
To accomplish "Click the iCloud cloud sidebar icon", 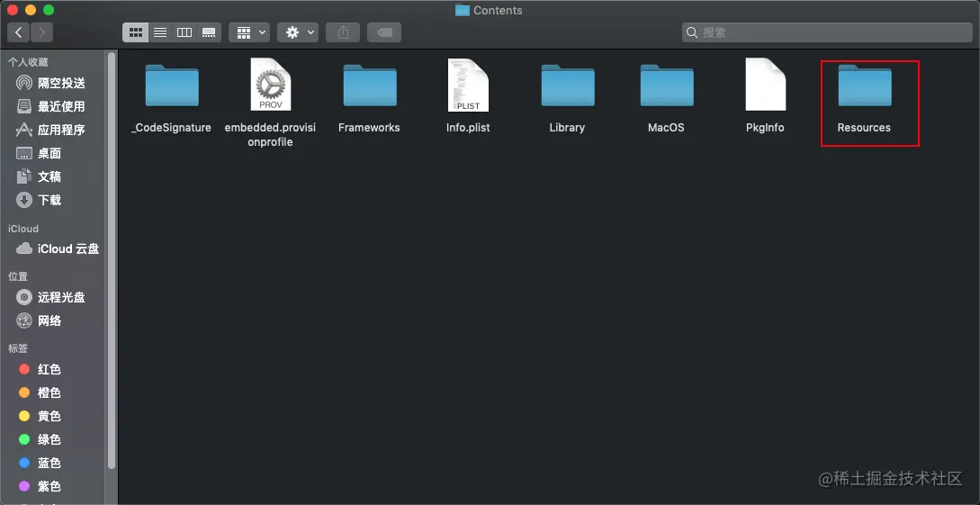I will pyautogui.click(x=23, y=248).
